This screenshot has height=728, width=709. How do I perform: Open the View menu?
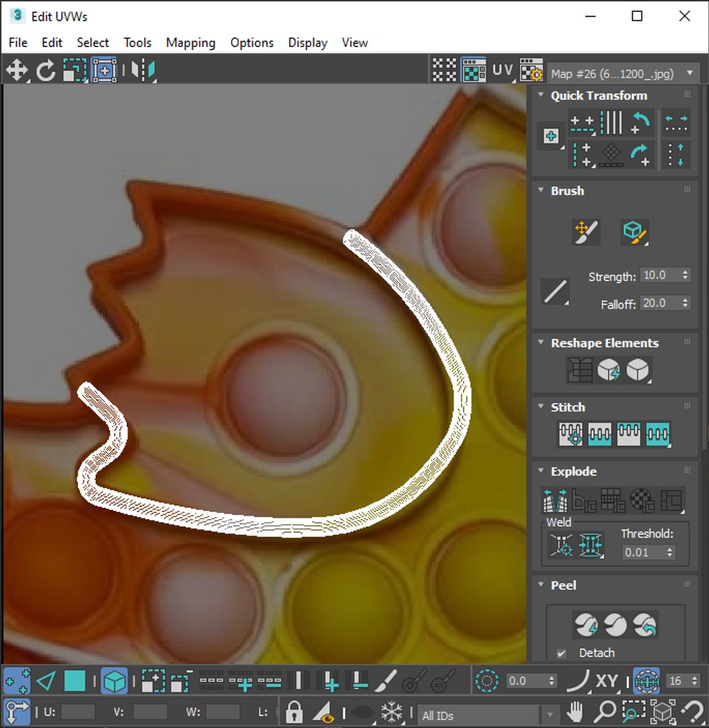click(354, 42)
